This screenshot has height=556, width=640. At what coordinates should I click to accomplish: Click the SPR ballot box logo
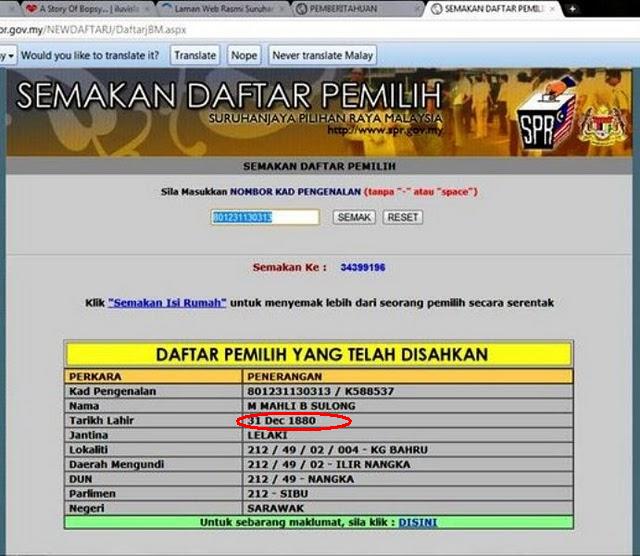[x=546, y=113]
